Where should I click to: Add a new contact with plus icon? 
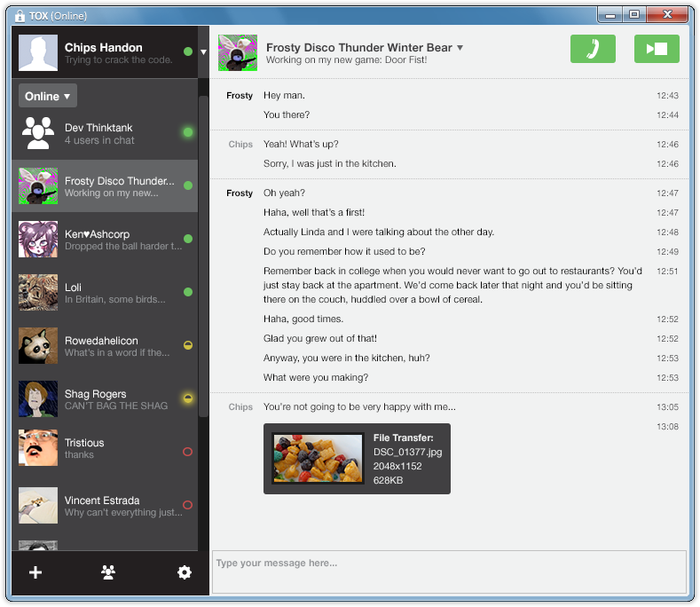click(x=35, y=572)
